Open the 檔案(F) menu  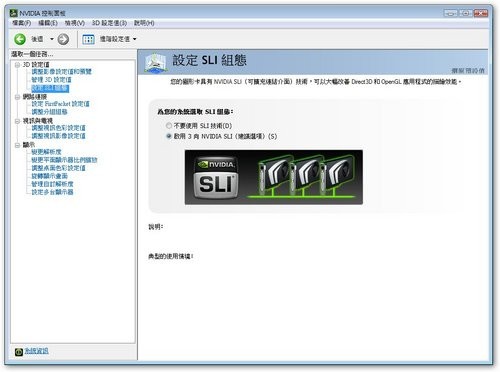(x=22, y=23)
